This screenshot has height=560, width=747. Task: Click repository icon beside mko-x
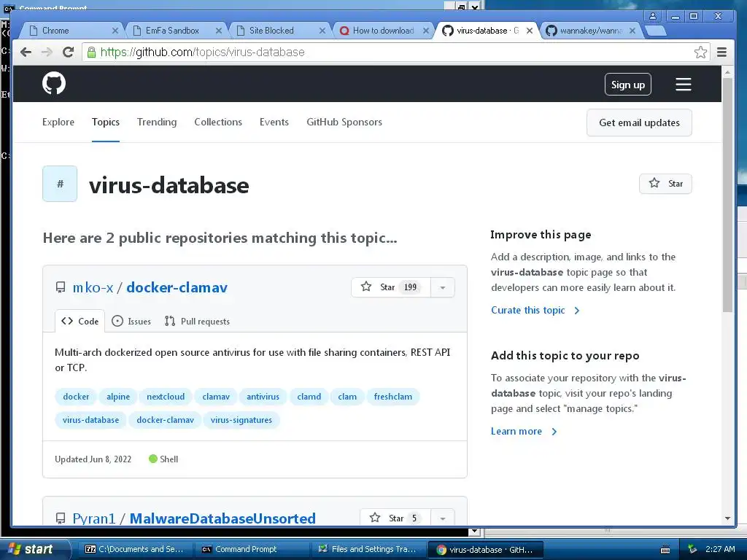(61, 287)
